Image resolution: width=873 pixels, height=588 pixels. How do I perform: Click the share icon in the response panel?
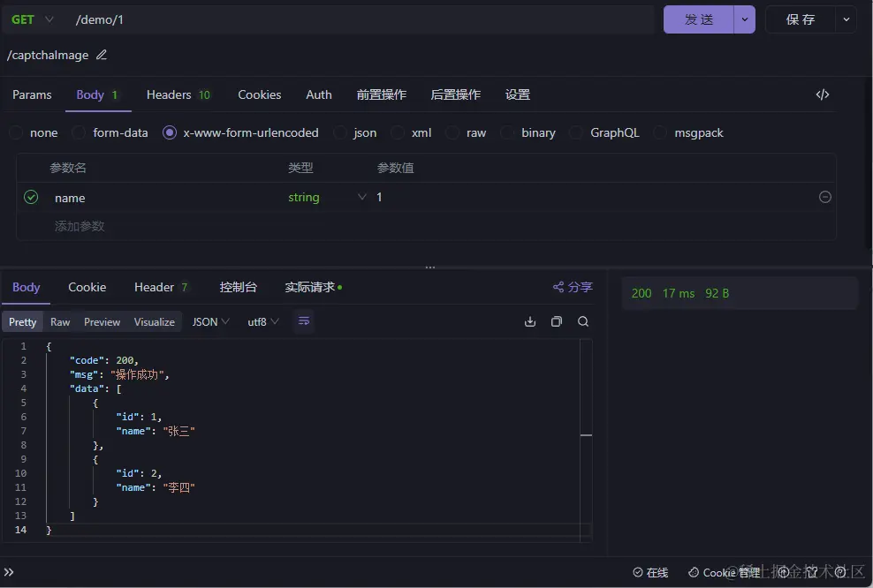[x=558, y=287]
